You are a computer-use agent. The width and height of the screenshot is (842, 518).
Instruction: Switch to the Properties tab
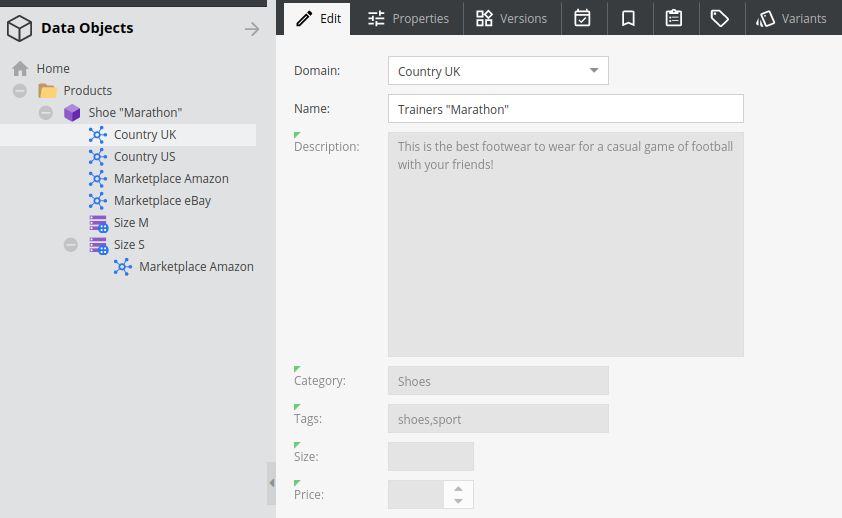408,19
